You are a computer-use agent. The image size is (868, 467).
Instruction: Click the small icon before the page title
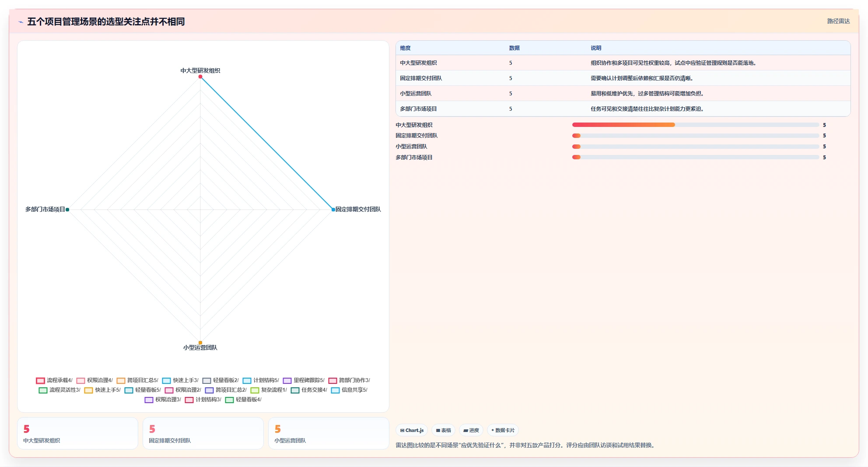(x=21, y=22)
